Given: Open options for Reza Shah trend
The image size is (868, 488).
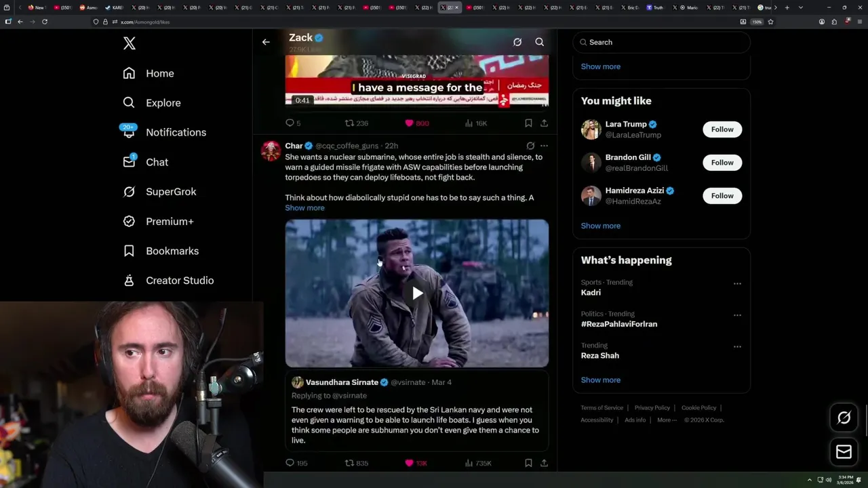Looking at the screenshot, I should point(737,347).
